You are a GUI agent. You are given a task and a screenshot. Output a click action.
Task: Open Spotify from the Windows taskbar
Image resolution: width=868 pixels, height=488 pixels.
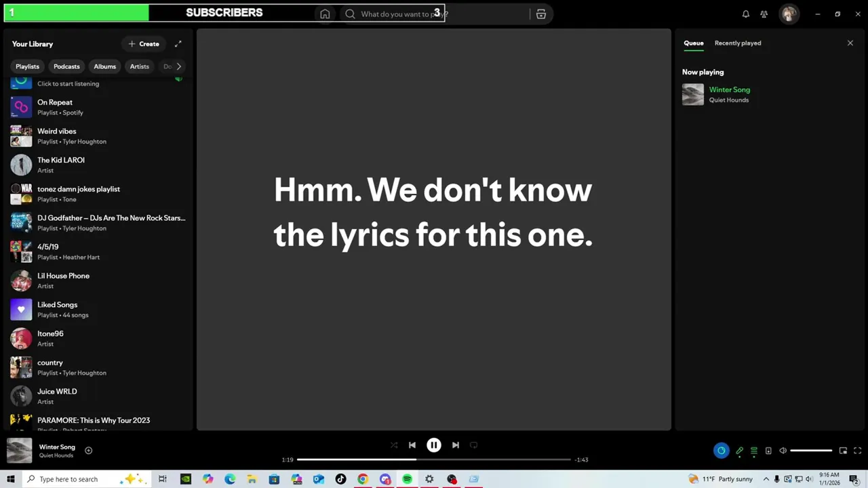pyautogui.click(x=407, y=479)
